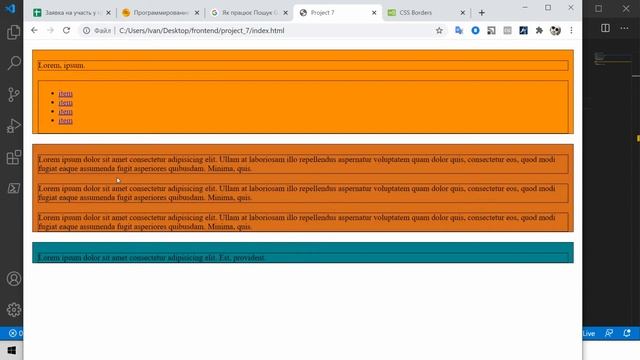This screenshot has height=360, width=640.
Task: Click the feedback icon in status bar
Action: tap(609, 333)
